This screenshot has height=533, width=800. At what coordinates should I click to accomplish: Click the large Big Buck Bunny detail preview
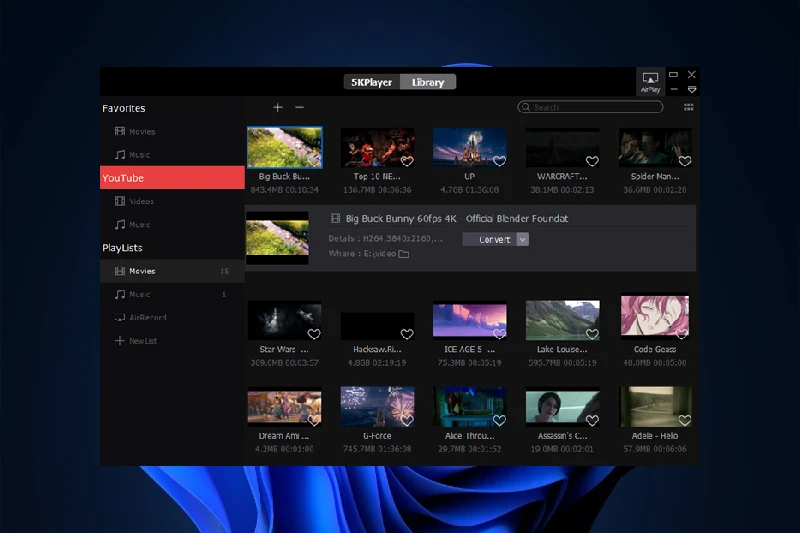tap(278, 238)
